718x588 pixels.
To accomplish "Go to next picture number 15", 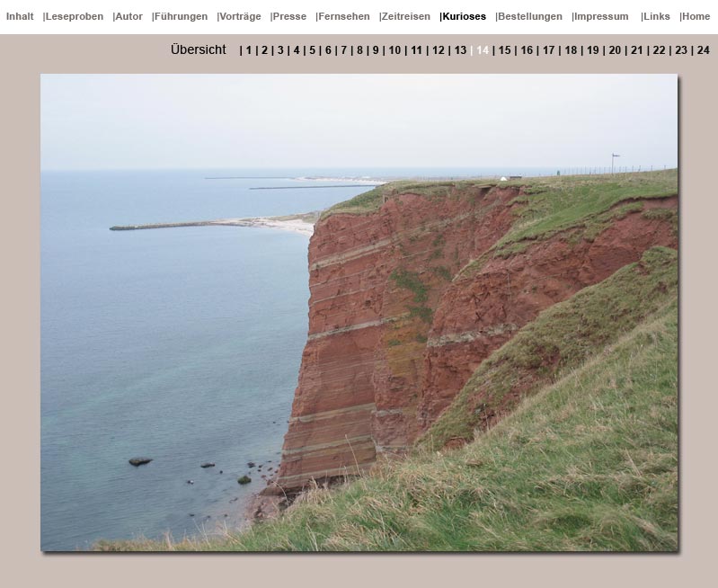I will point(504,50).
